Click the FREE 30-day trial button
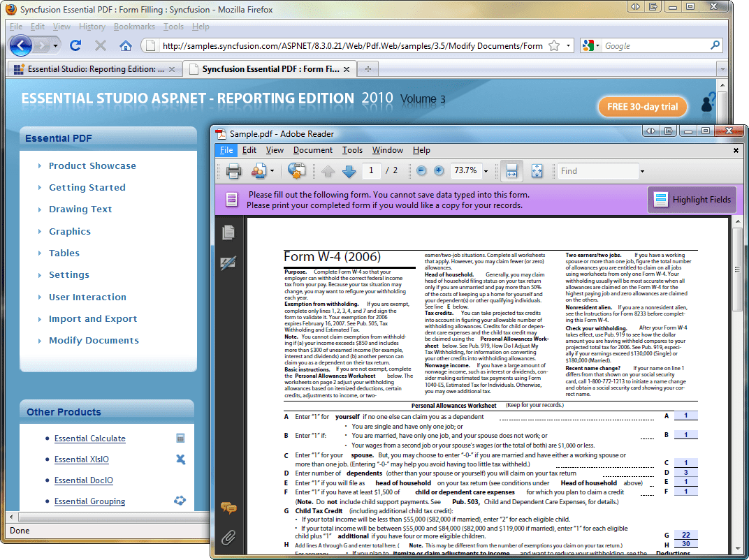749x560 pixels. tap(642, 107)
